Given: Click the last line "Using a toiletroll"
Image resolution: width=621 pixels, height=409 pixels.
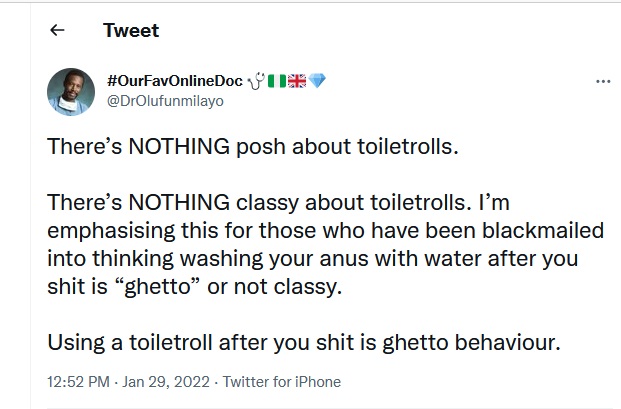Looking at the screenshot, I should tap(305, 342).
